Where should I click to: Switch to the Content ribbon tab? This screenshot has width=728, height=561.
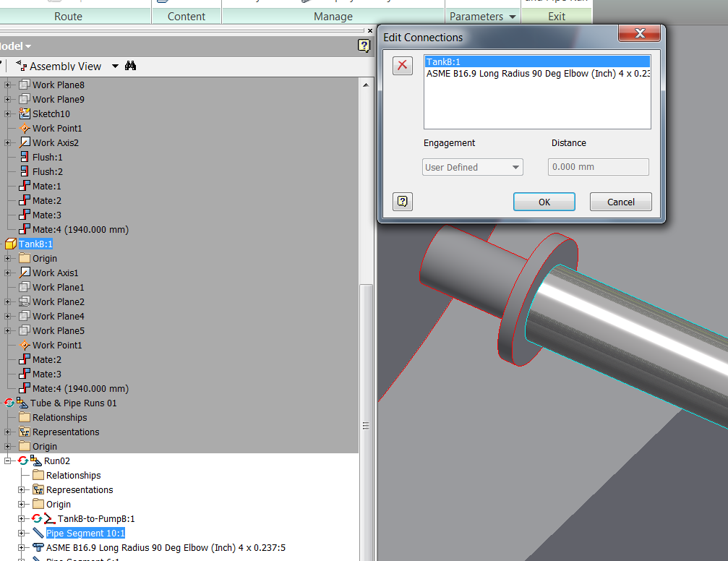pos(186,16)
